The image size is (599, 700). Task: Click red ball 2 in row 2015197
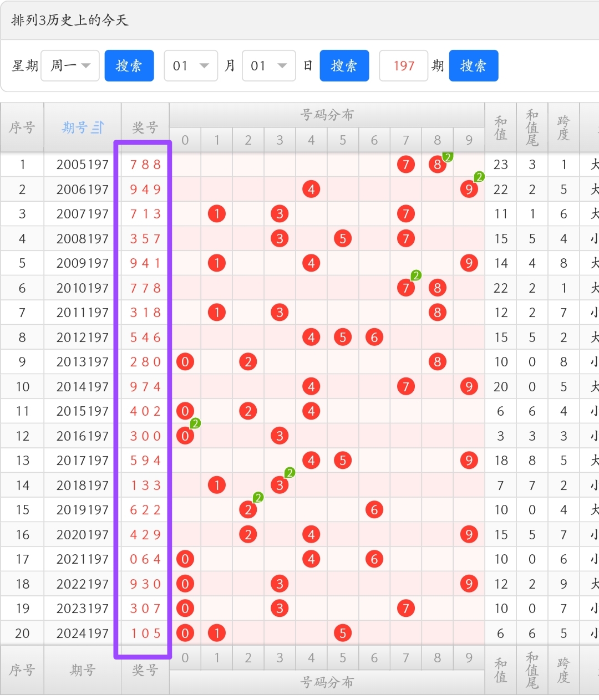(248, 411)
